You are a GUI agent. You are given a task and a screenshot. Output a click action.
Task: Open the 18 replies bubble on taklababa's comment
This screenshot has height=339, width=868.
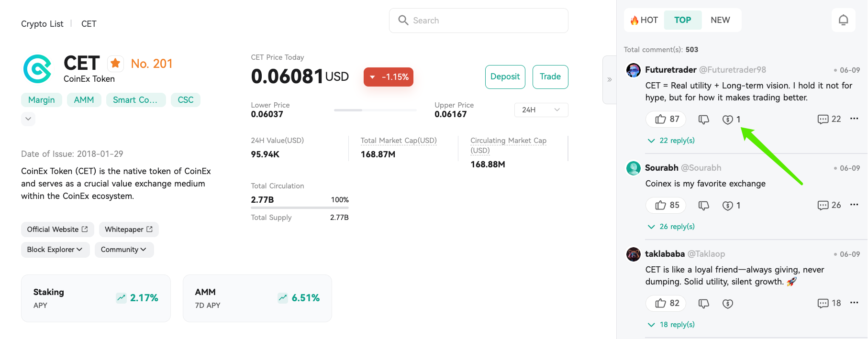click(x=829, y=303)
